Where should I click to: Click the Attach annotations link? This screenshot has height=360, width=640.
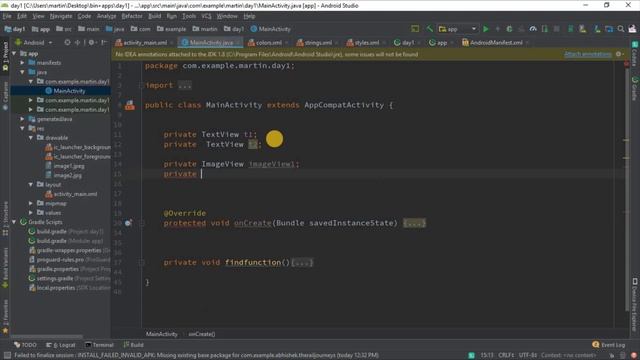point(587,54)
